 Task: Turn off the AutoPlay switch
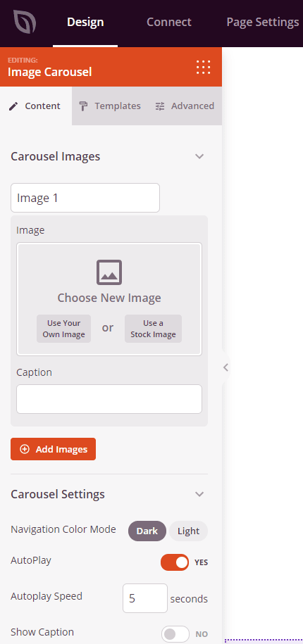[x=175, y=562]
